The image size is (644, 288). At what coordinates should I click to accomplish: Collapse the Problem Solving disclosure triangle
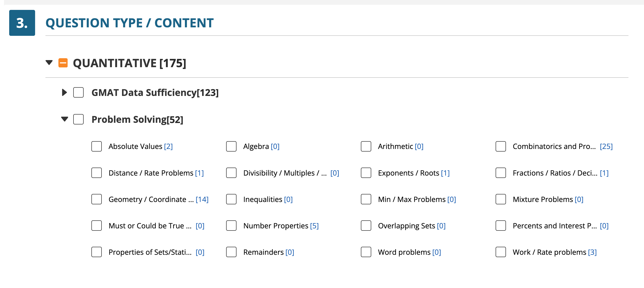tap(65, 119)
